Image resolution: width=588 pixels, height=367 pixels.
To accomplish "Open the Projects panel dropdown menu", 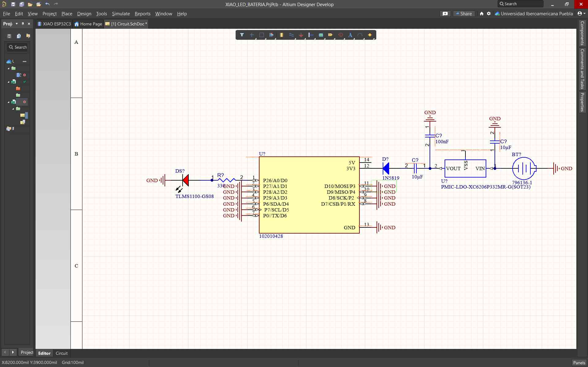I will point(17,24).
